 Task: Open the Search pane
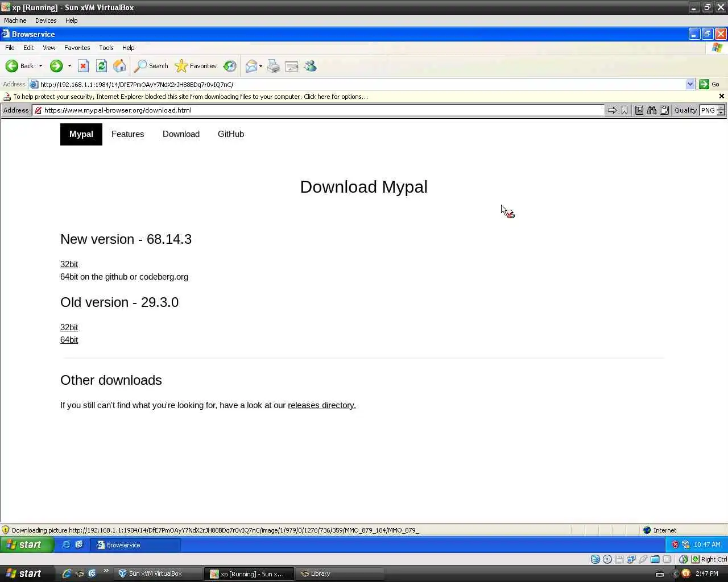click(x=151, y=66)
